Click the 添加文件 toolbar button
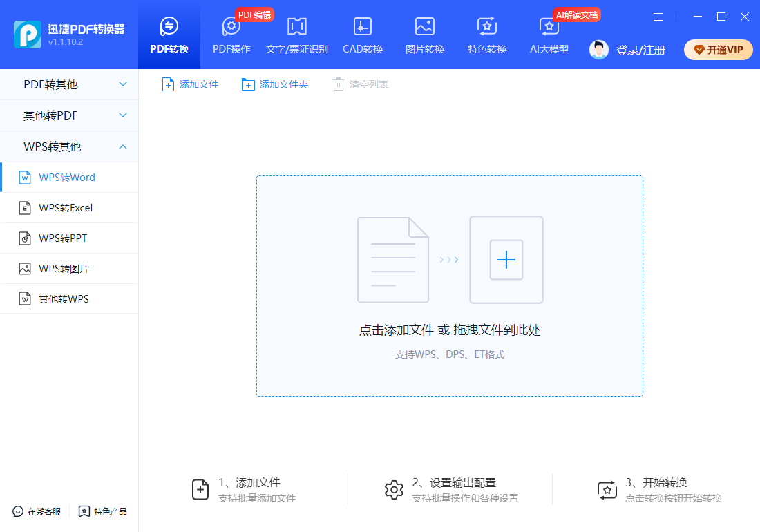The image size is (760, 532). [x=190, y=84]
